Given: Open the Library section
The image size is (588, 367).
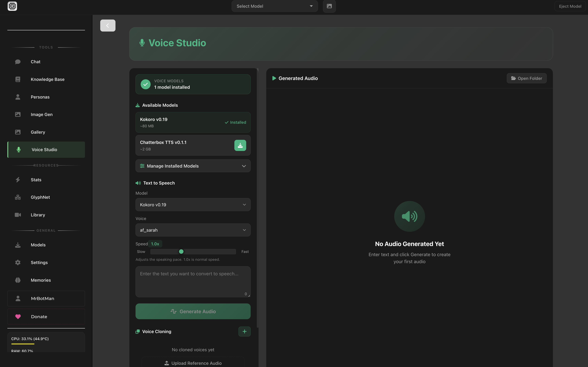Looking at the screenshot, I should pos(38,215).
